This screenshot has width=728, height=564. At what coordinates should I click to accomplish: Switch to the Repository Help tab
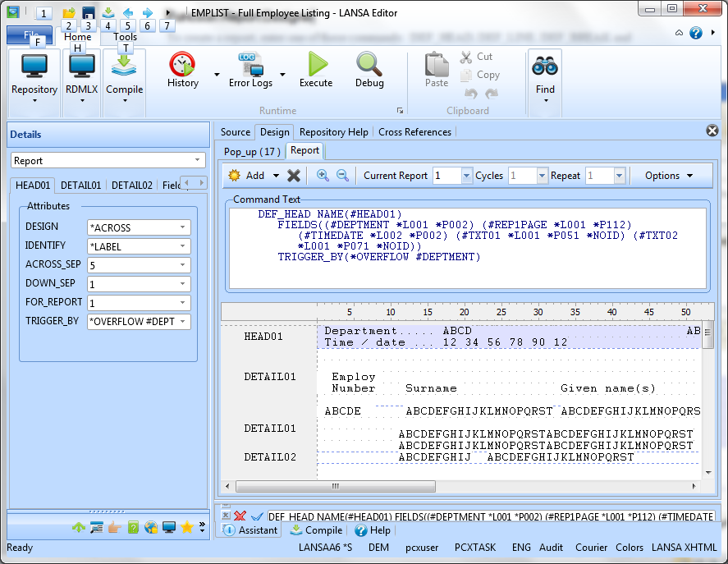click(333, 132)
